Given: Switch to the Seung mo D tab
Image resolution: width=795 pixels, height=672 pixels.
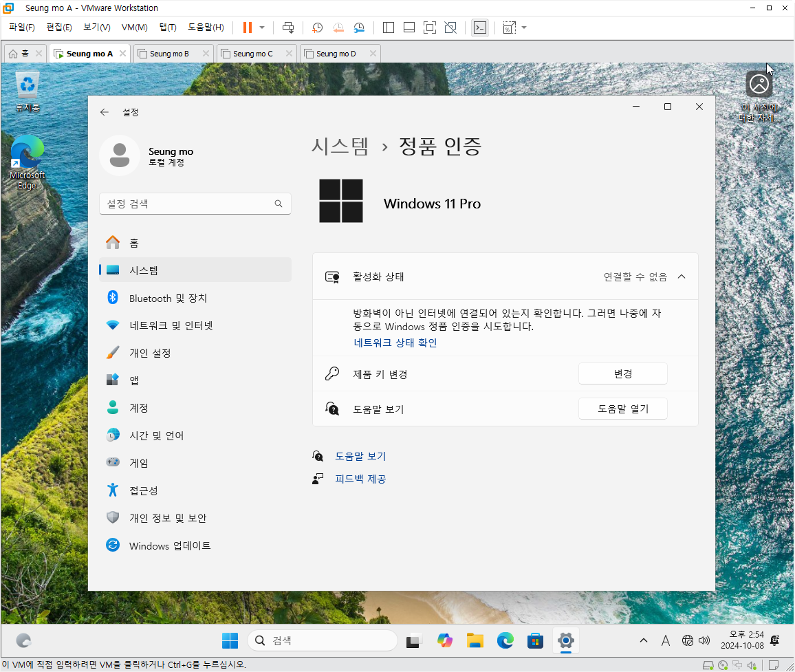Looking at the screenshot, I should click(336, 54).
